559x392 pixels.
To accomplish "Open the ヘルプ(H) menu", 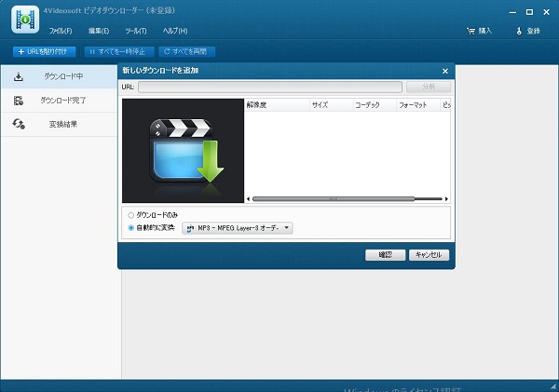I will [175, 31].
